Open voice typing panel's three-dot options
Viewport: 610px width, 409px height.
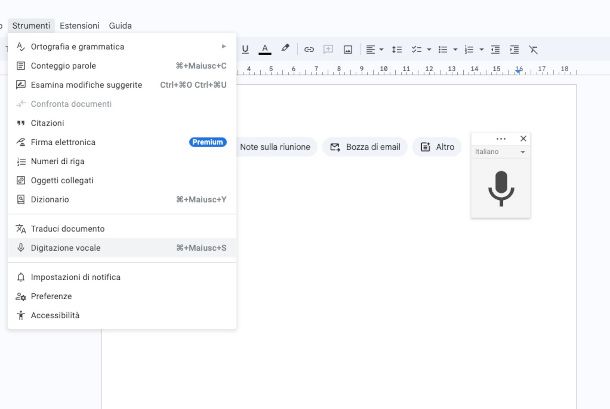(501, 138)
